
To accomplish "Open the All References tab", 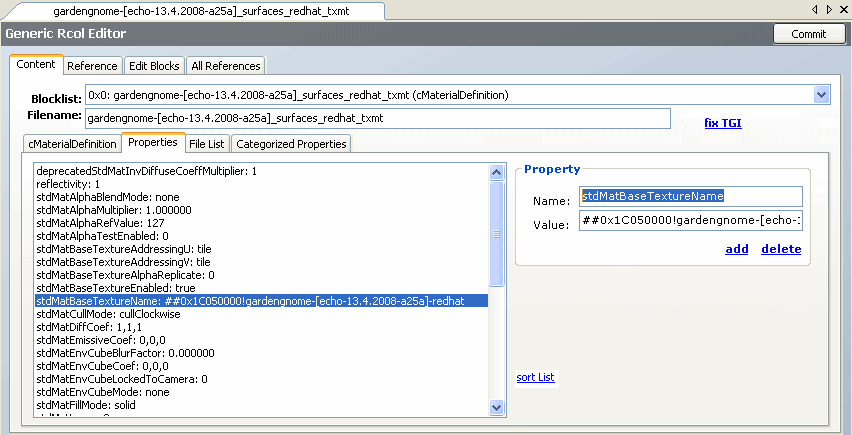I will coord(225,66).
